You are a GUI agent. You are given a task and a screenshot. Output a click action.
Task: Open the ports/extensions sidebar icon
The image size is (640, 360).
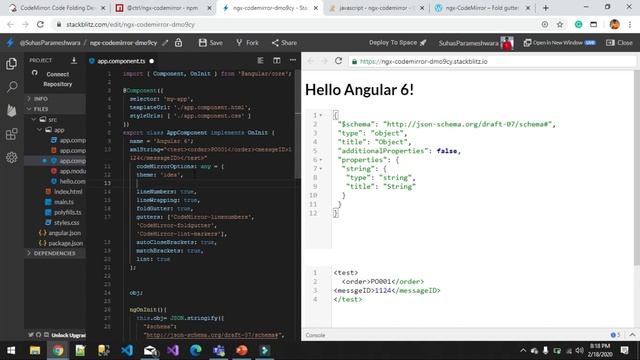pos(11,134)
